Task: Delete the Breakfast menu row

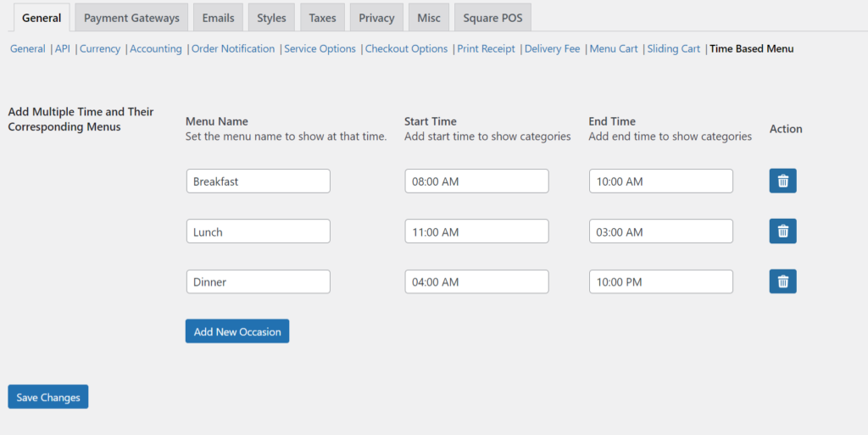Action: coord(782,181)
